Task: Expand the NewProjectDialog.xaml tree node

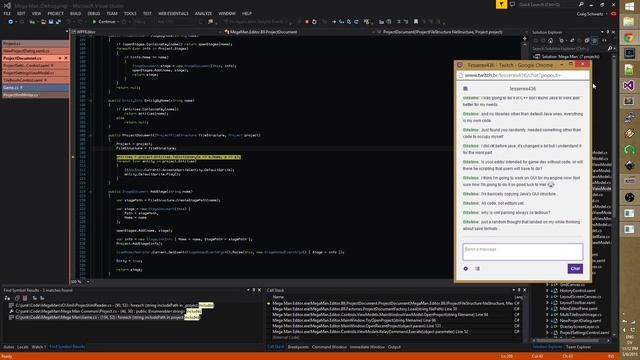Action: 547,321
